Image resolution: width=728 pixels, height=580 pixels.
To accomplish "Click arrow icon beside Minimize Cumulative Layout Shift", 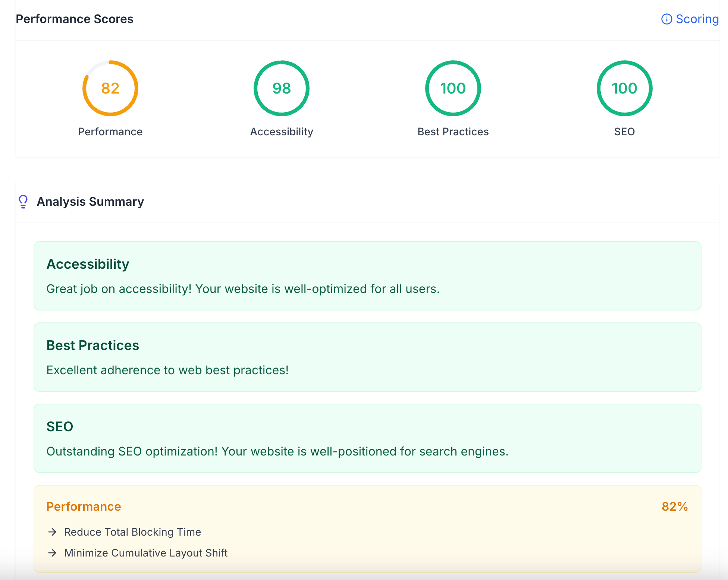I will [53, 553].
